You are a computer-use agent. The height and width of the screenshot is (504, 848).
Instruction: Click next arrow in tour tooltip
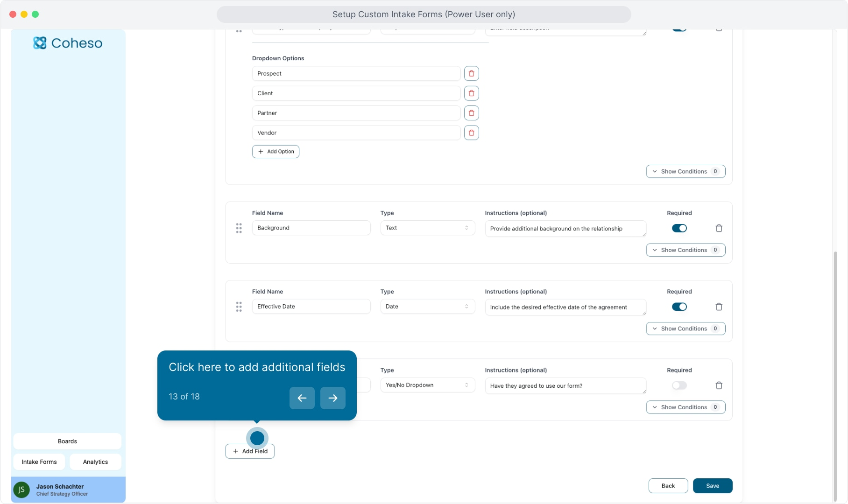332,398
